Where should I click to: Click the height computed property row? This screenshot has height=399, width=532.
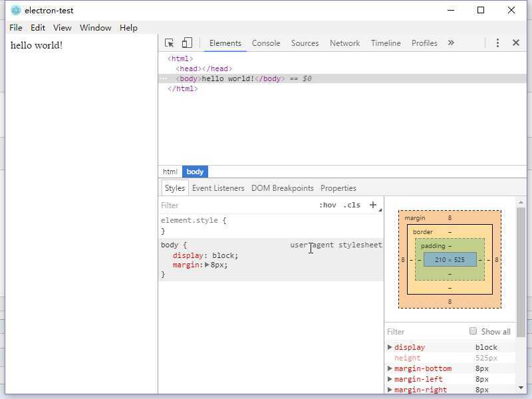(x=451, y=358)
